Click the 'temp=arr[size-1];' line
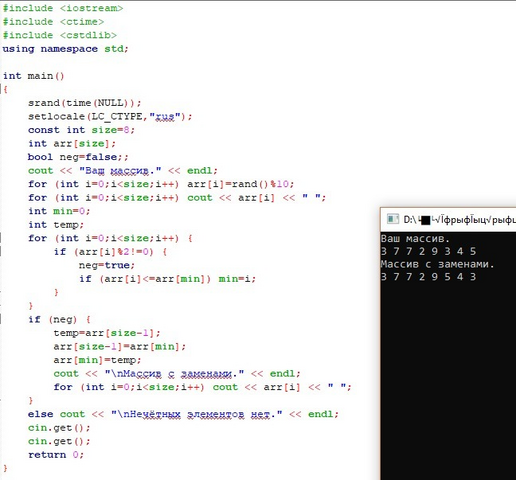 pos(107,333)
